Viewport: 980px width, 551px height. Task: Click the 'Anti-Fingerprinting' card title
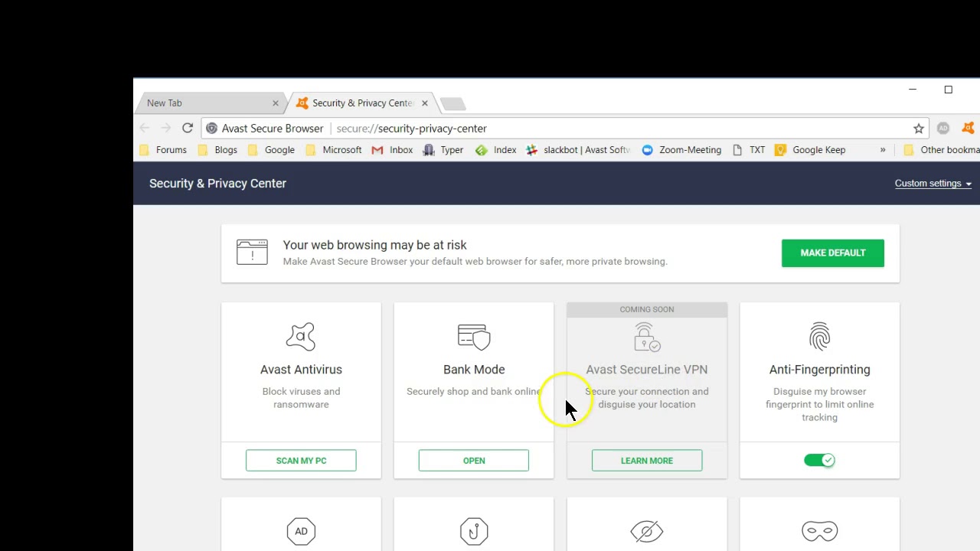click(819, 370)
